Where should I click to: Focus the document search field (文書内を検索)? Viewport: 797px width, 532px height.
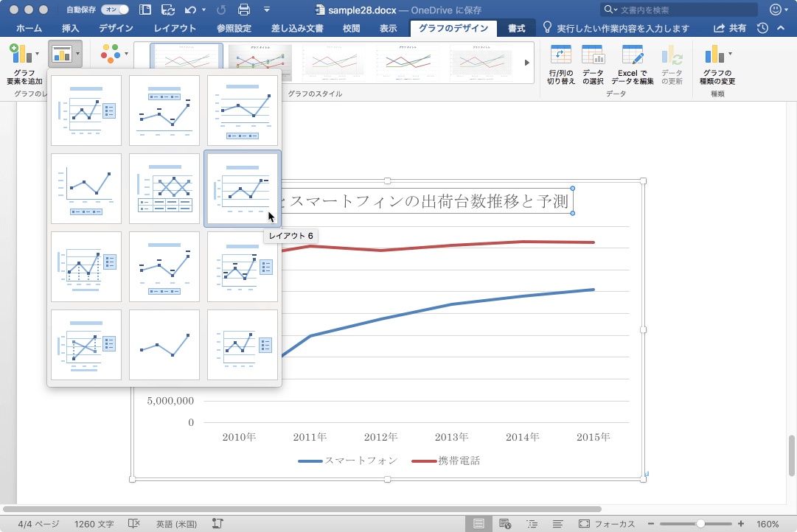point(679,10)
